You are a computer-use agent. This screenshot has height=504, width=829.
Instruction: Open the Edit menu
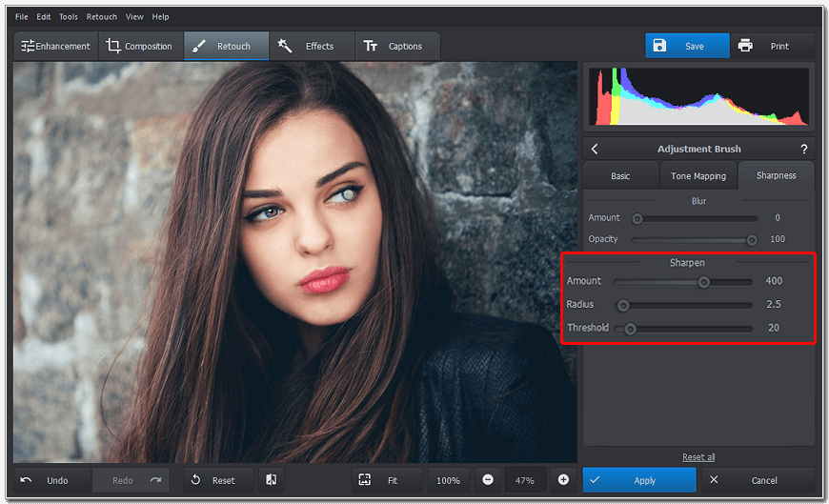pyautogui.click(x=43, y=17)
